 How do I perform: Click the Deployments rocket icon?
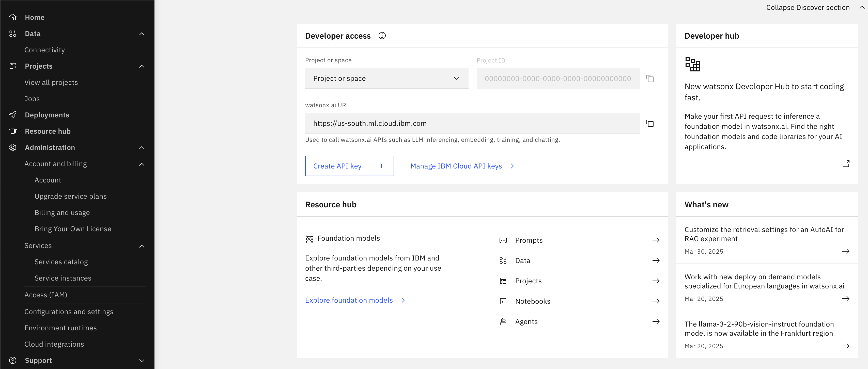[13, 115]
